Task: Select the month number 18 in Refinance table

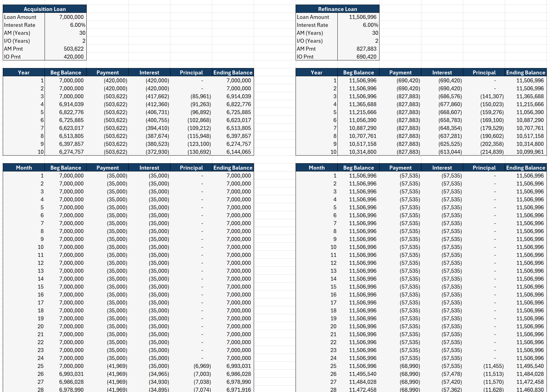Action: tap(317, 311)
